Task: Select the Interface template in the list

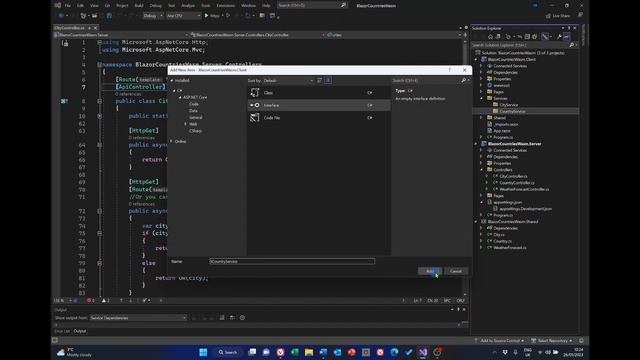Action: click(319, 105)
